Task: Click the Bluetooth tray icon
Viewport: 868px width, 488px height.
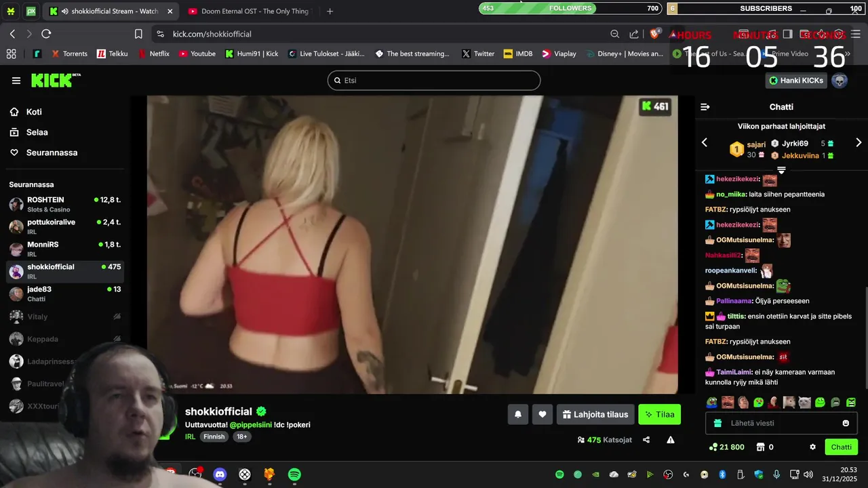Action: pyautogui.click(x=722, y=474)
